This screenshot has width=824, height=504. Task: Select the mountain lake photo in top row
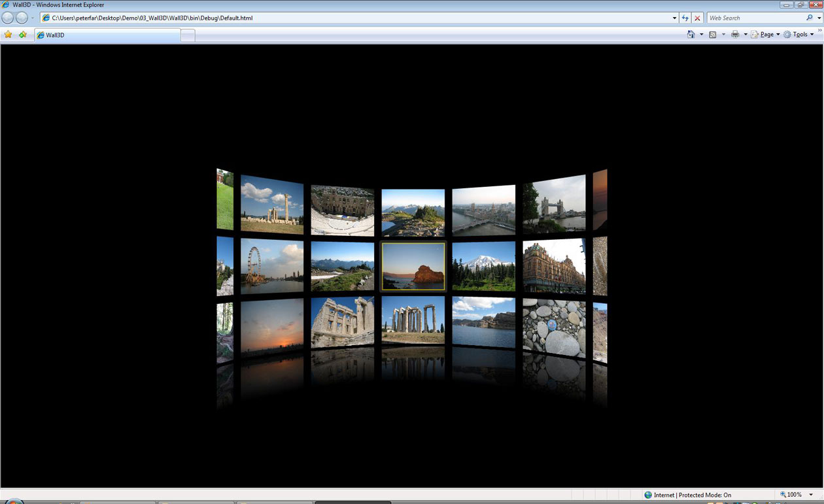tap(413, 213)
